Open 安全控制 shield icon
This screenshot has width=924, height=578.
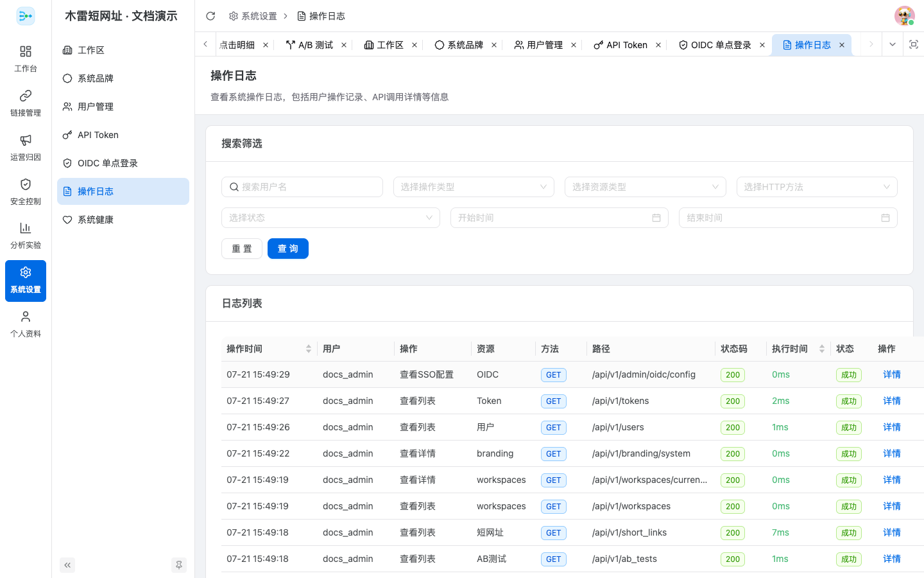(x=26, y=191)
